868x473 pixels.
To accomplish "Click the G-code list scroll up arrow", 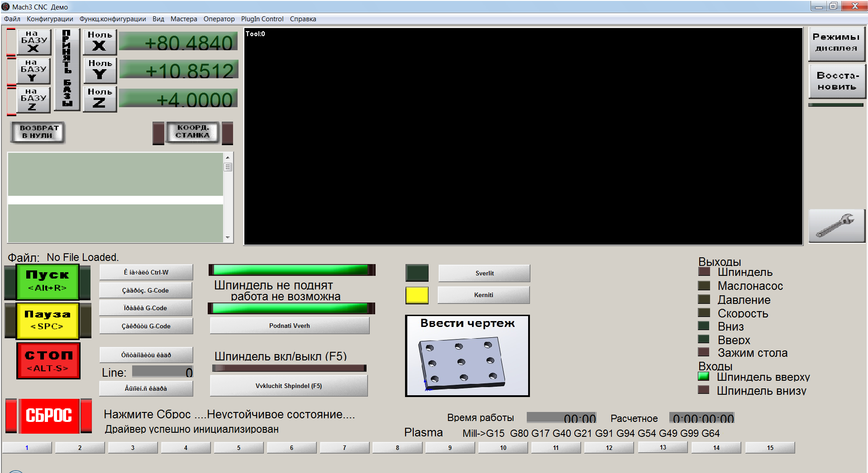I will 228,157.
